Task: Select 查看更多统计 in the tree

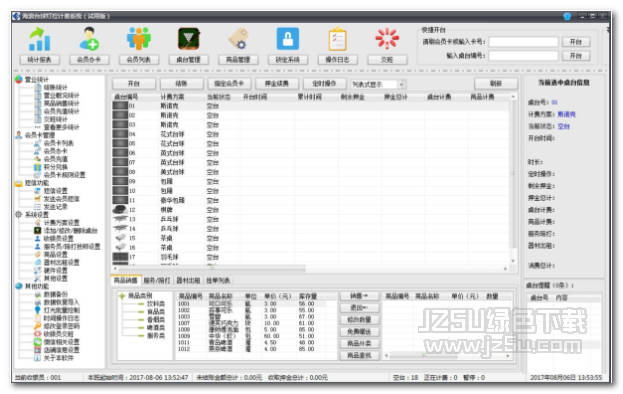Action: point(62,127)
